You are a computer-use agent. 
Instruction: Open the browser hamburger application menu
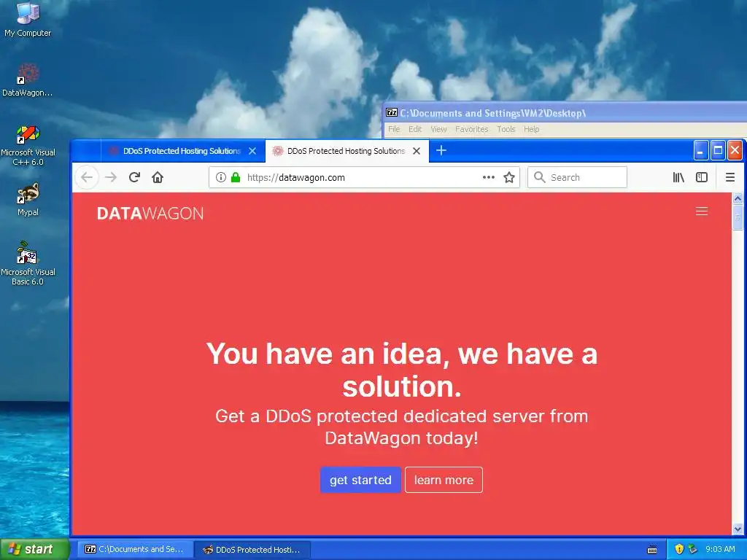click(x=729, y=178)
